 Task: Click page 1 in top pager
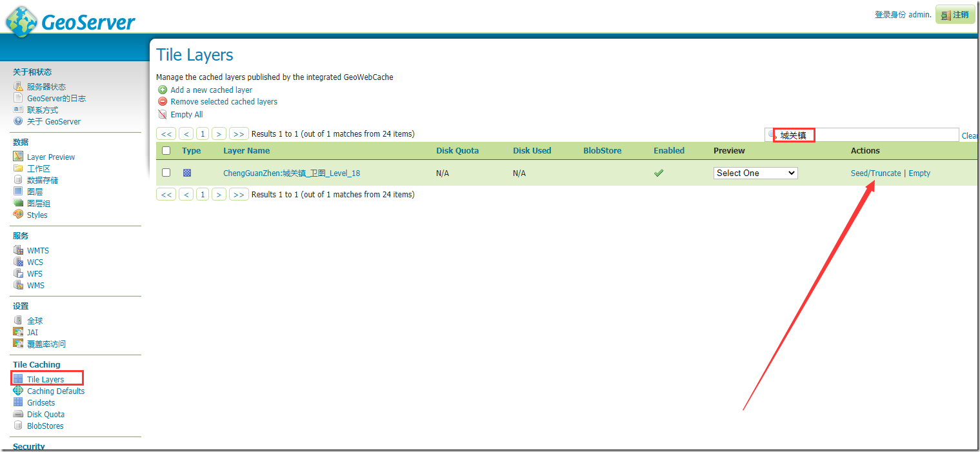[x=203, y=133]
